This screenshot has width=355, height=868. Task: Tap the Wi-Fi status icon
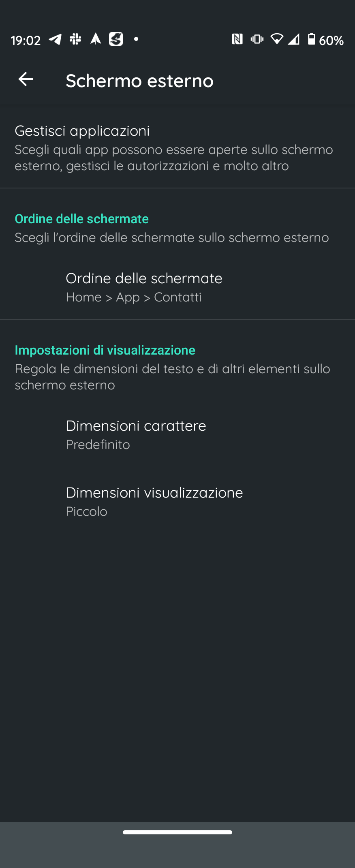pyautogui.click(x=277, y=39)
